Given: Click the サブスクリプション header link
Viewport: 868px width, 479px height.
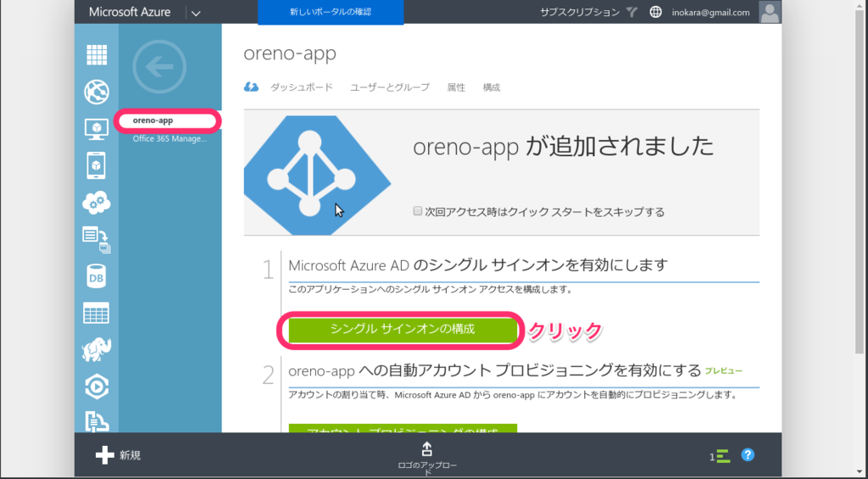Looking at the screenshot, I should point(580,12).
